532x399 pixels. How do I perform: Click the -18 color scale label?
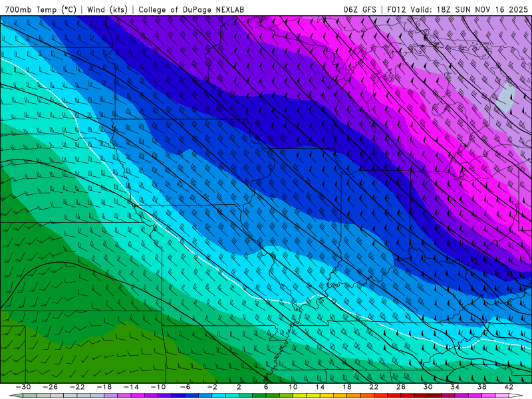104,387
